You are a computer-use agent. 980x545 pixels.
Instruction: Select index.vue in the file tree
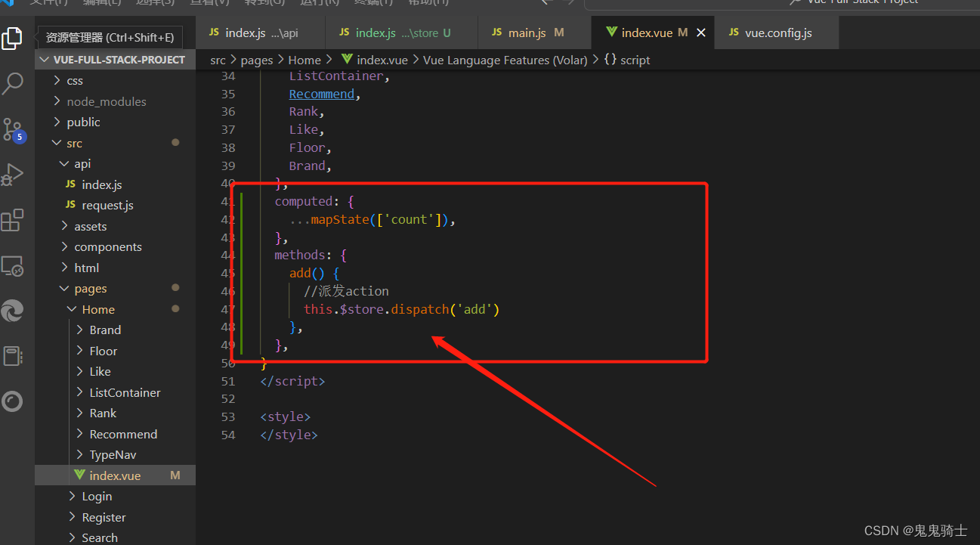(x=115, y=475)
